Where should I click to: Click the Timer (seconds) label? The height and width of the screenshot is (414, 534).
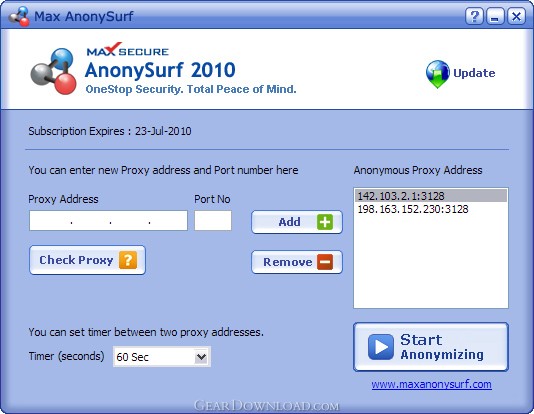click(x=66, y=356)
